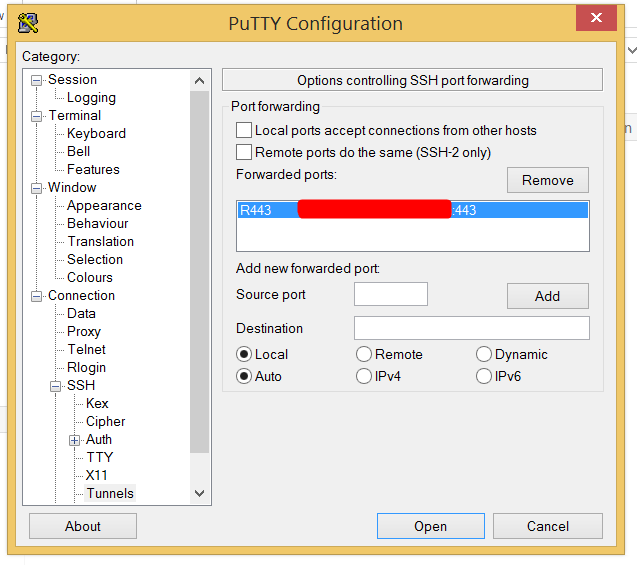Remove the selected forwarded port
Viewport: 637px width, 565px height.
pyautogui.click(x=547, y=180)
